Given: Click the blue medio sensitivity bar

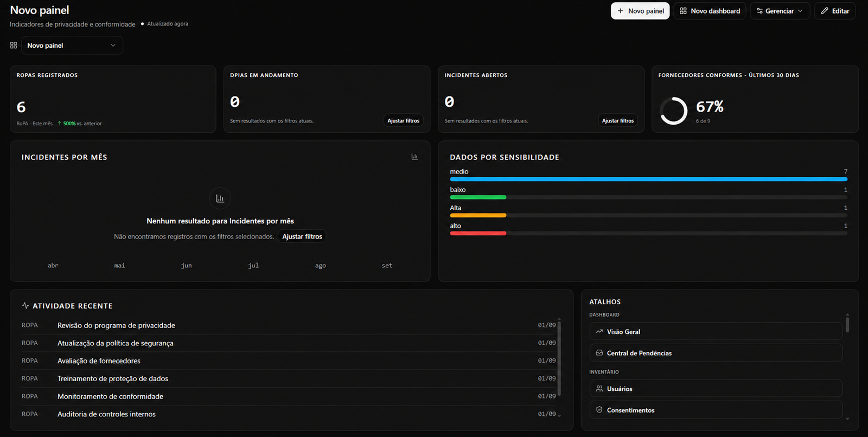Looking at the screenshot, I should pyautogui.click(x=648, y=179).
